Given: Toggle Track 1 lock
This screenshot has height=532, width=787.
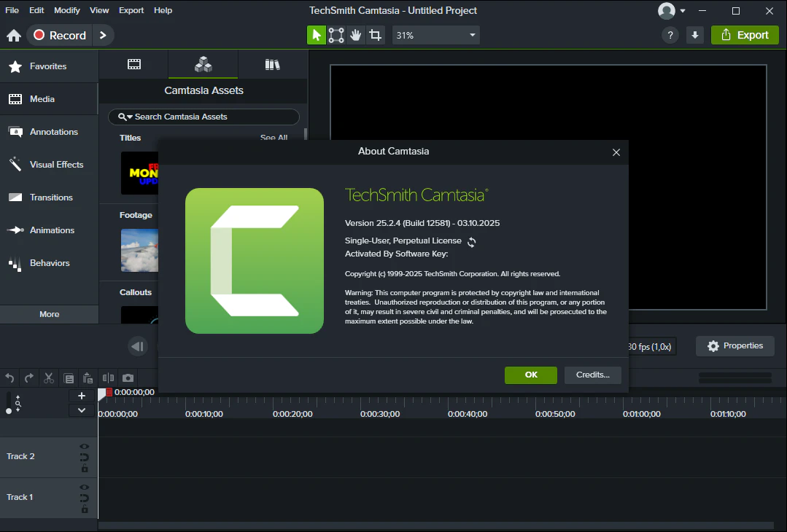Looking at the screenshot, I should [x=85, y=509].
